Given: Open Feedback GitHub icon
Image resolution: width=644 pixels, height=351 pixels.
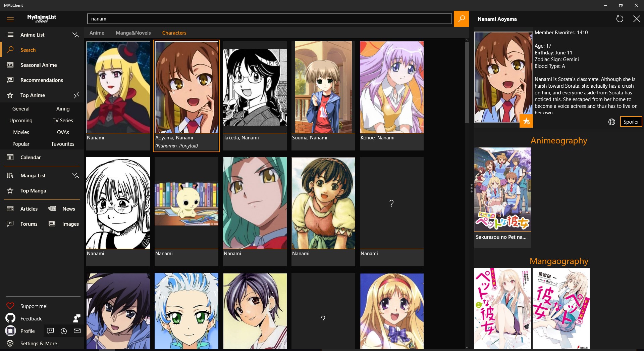Looking at the screenshot, I should click(10, 318).
